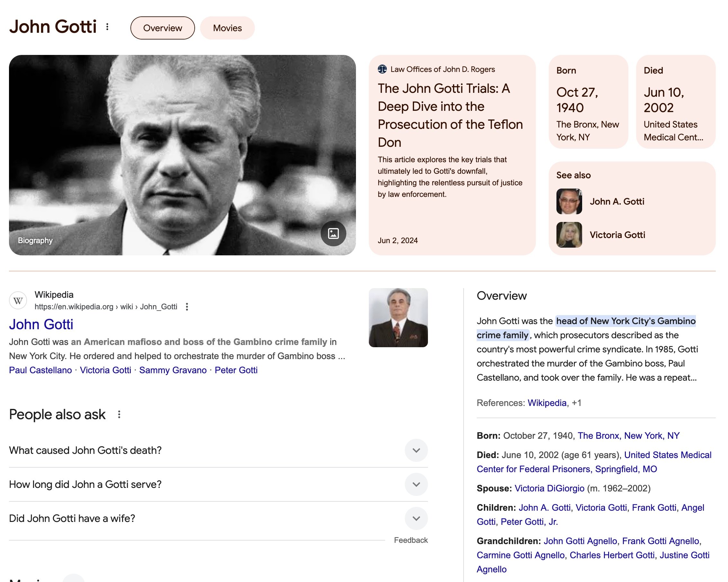728x582 pixels.
Task: Switch to the Movies tab
Action: click(x=227, y=28)
